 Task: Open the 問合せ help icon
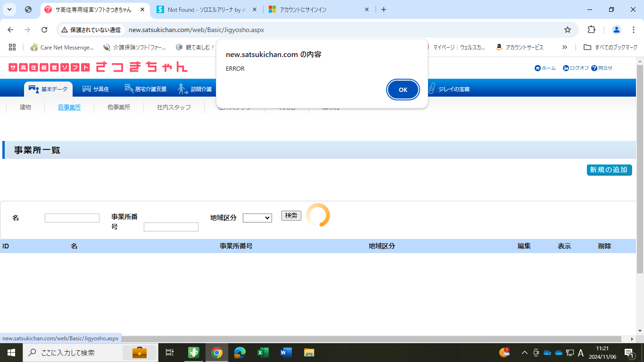tap(594, 68)
